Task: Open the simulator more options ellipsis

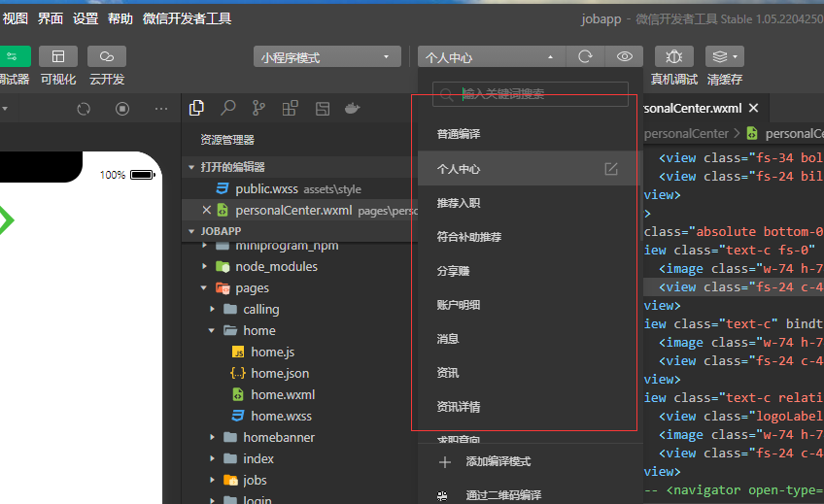Action: [x=161, y=109]
